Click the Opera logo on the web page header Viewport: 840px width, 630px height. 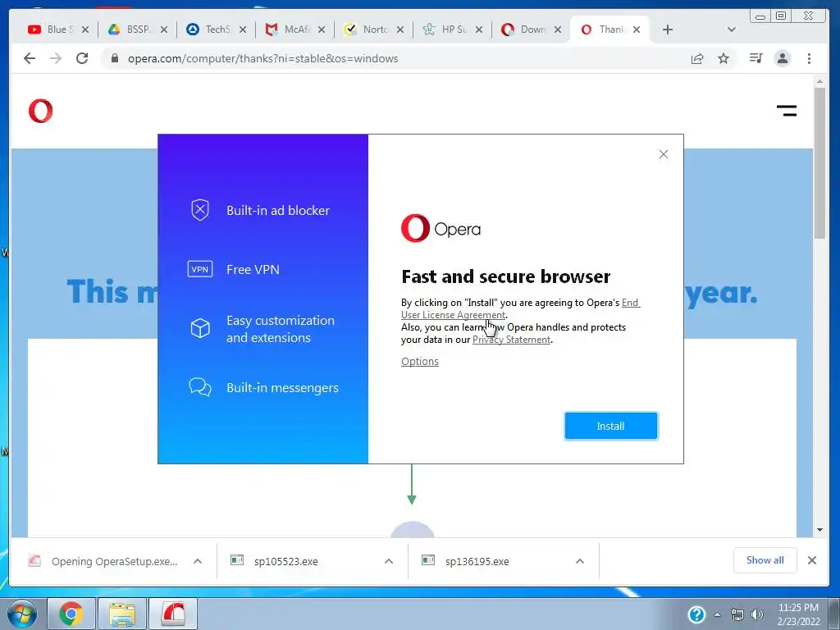click(41, 111)
